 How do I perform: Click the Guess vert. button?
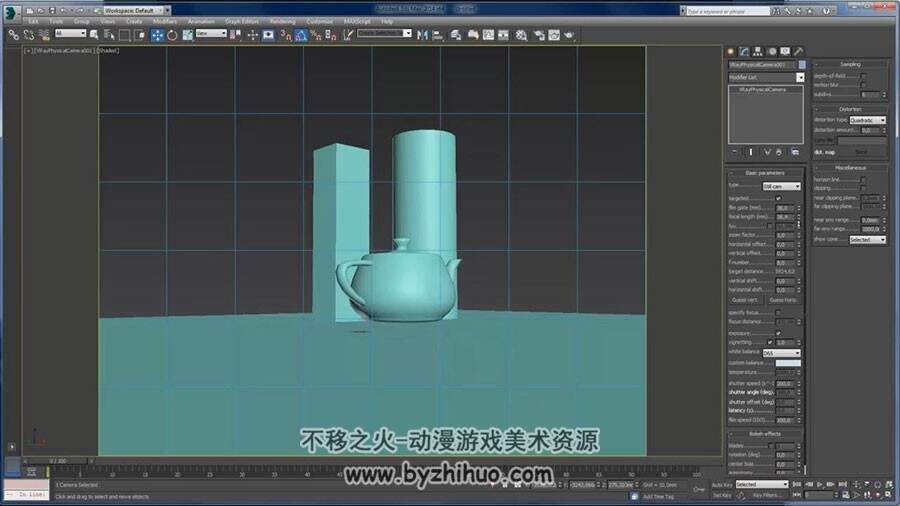point(744,300)
